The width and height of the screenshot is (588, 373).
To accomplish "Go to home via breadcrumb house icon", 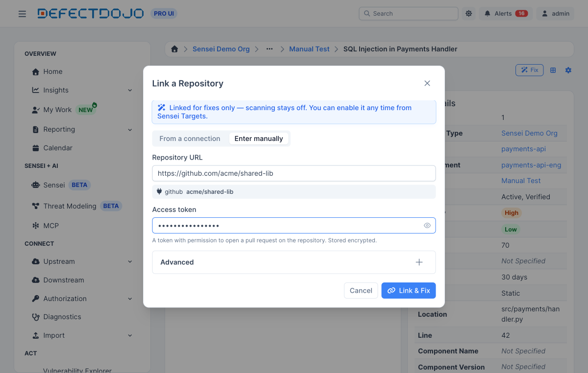I will tap(174, 49).
